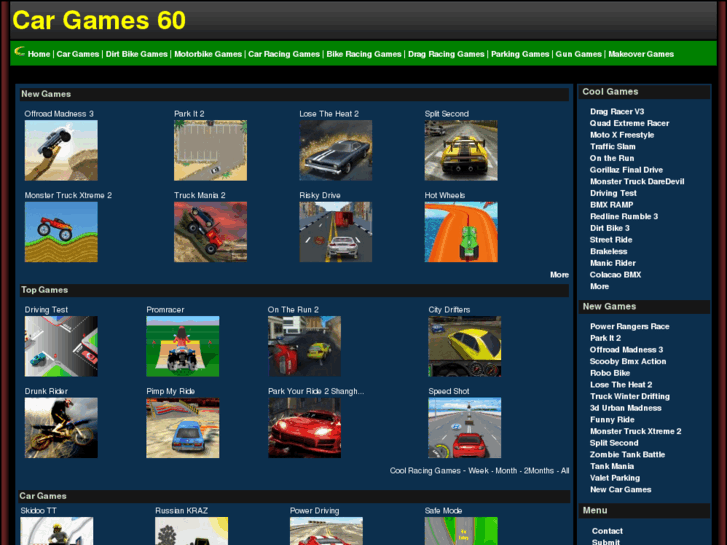
Task: Open Traffic Slam in the sidebar
Action: pos(613,147)
